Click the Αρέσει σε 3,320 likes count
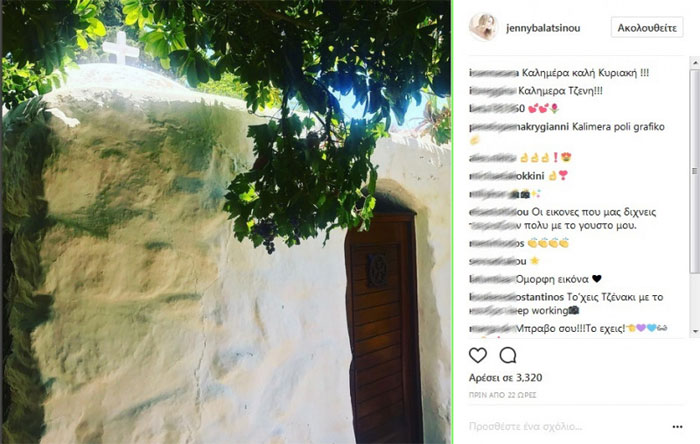Viewport: 700px width, 444px height. pos(505,378)
